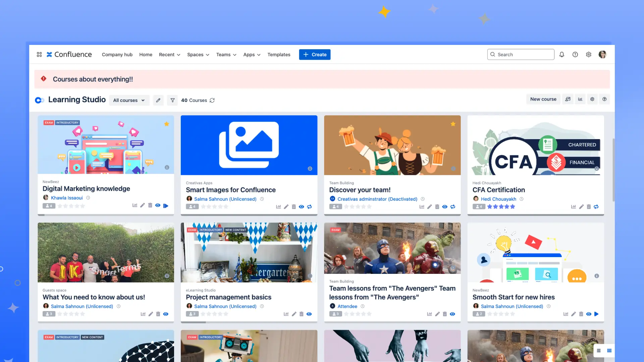Reset progress on the CFA Certification course
This screenshot has height=362, width=644.
point(596,207)
